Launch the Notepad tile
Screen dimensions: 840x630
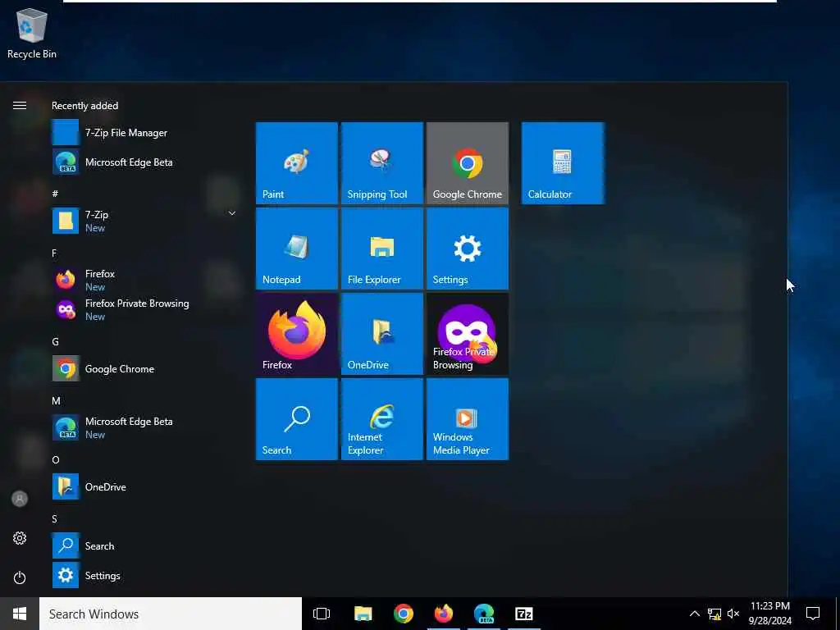[x=297, y=249]
